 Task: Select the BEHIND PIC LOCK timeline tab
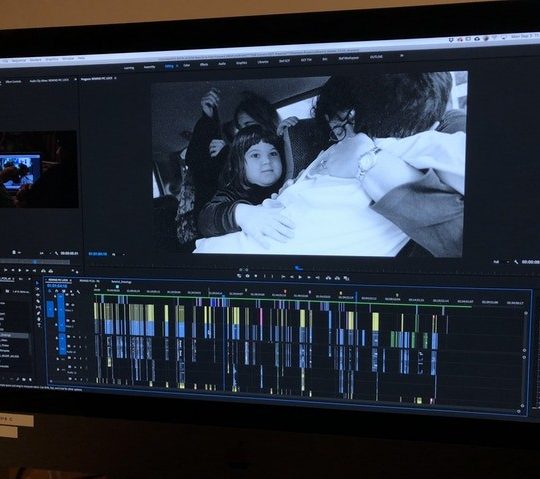[x=58, y=280]
